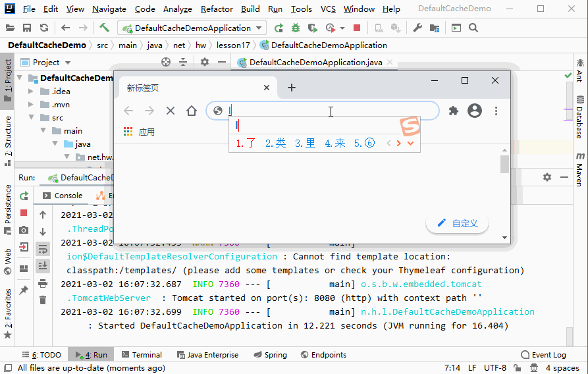Open the Refactor menu

(x=217, y=9)
